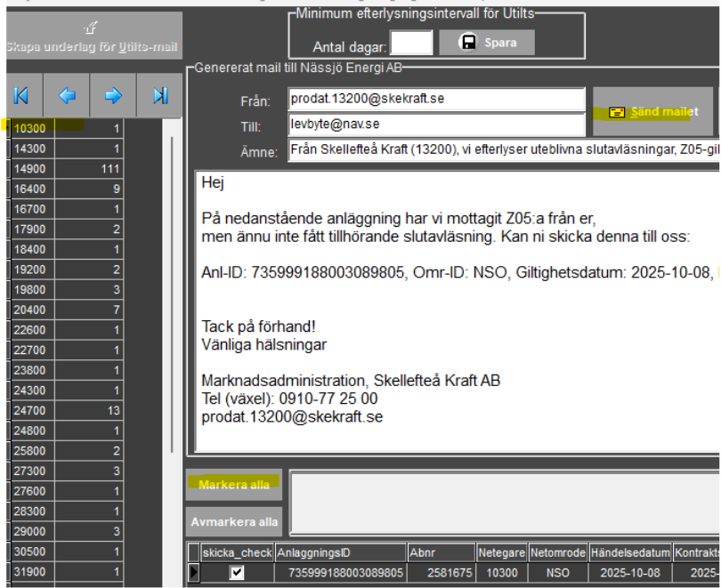Viewport: 721px width, 588px height.
Task: Go to first record navigation arrow
Action: point(22,95)
